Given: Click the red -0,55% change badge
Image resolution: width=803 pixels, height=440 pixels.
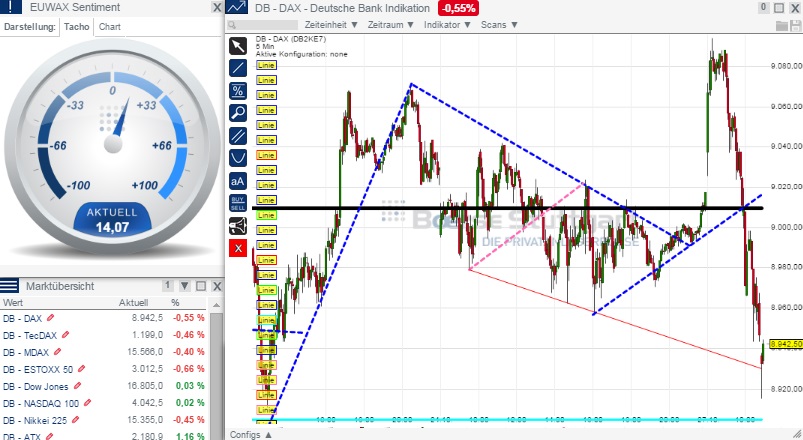Looking at the screenshot, I should click(x=458, y=8).
